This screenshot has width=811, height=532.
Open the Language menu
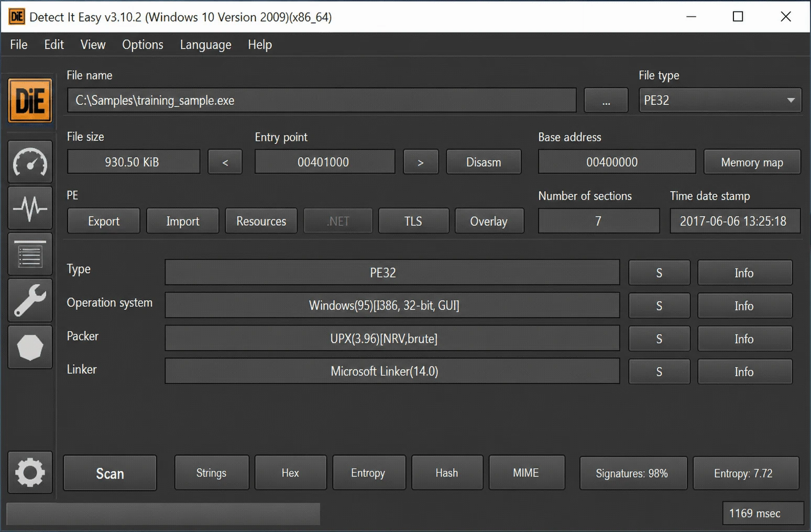click(x=205, y=45)
